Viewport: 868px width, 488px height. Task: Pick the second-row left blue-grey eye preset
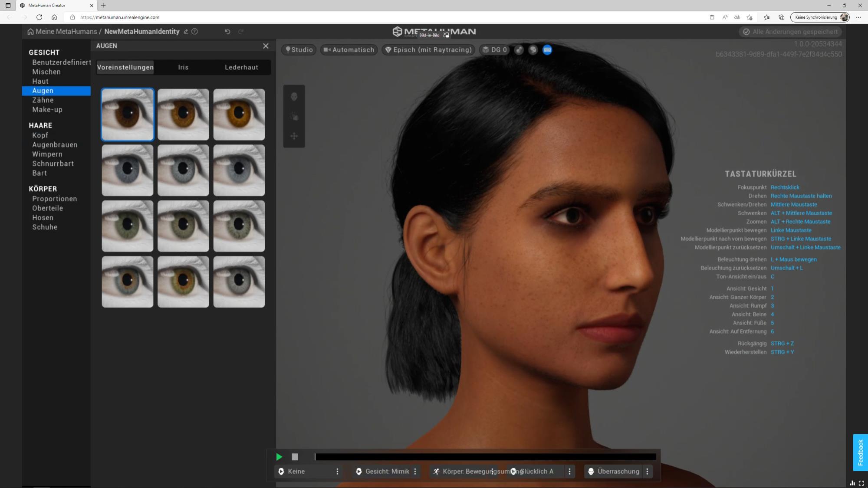pos(128,170)
